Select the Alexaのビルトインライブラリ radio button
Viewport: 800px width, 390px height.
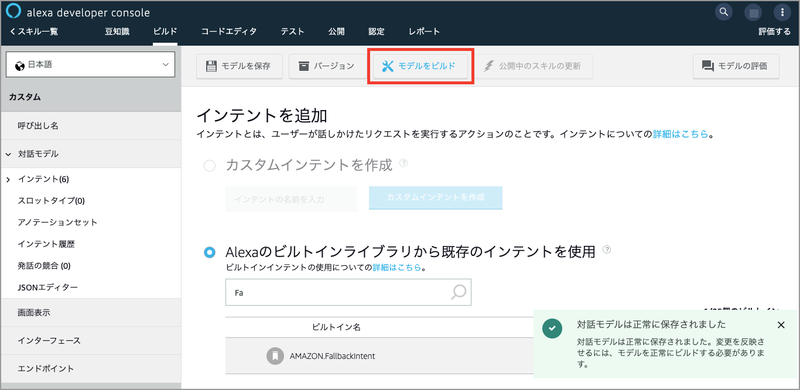(209, 252)
